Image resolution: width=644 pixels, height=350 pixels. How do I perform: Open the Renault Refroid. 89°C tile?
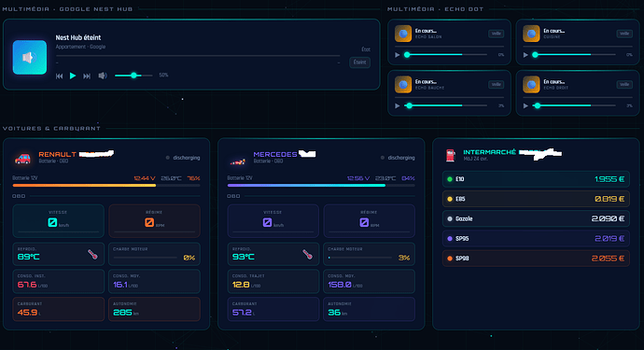58,254
